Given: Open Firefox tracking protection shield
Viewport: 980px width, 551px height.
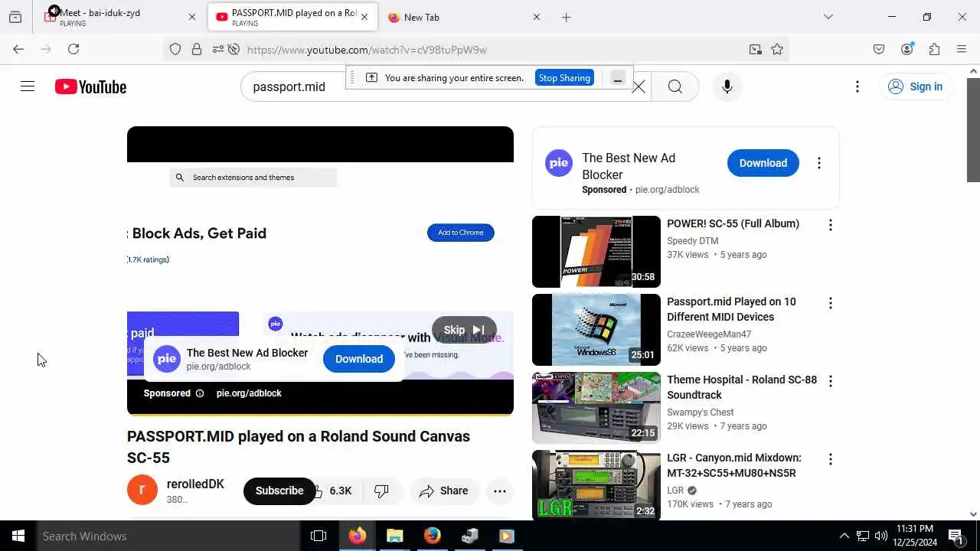Looking at the screenshot, I should pyautogui.click(x=175, y=49).
